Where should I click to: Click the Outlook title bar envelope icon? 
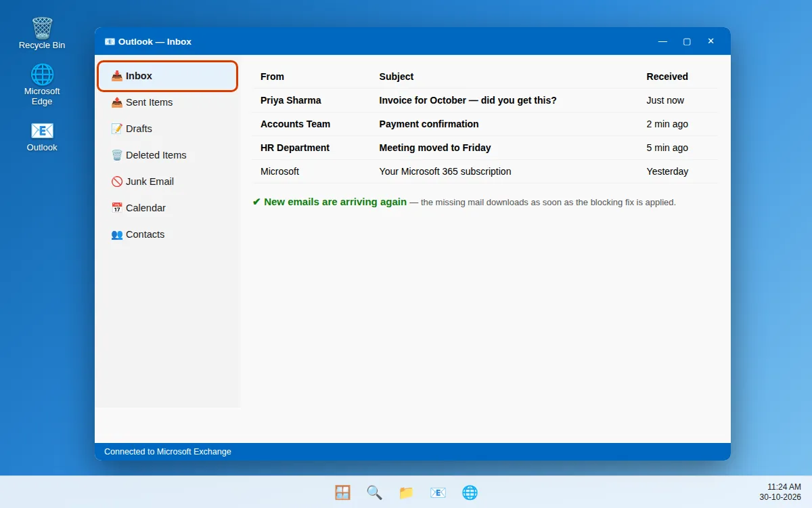[x=110, y=41]
